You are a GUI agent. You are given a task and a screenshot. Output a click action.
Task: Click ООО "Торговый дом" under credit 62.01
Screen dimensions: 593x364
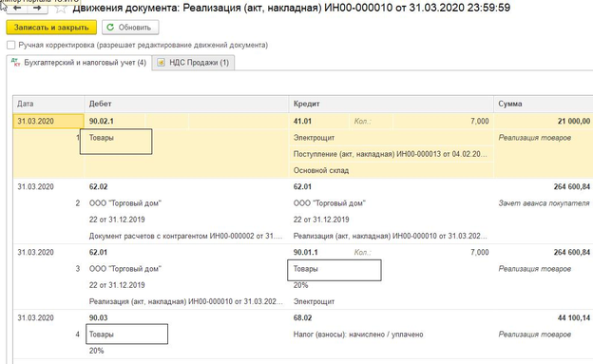pos(330,203)
